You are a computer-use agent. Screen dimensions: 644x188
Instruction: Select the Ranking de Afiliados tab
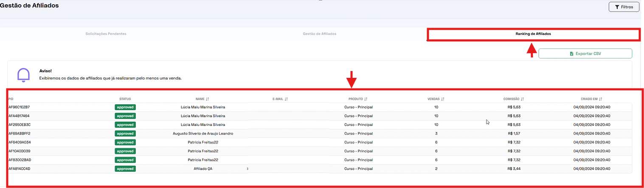[533, 34]
